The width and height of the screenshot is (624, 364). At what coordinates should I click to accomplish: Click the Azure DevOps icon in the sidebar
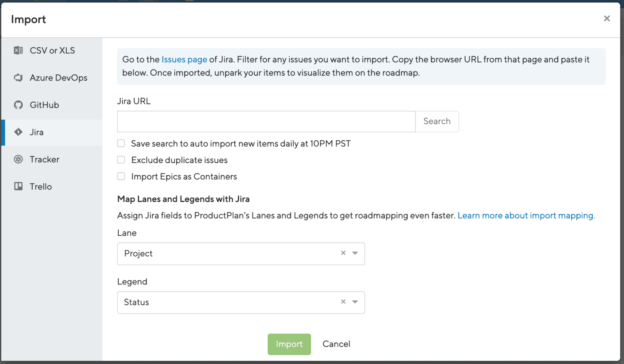pos(18,78)
